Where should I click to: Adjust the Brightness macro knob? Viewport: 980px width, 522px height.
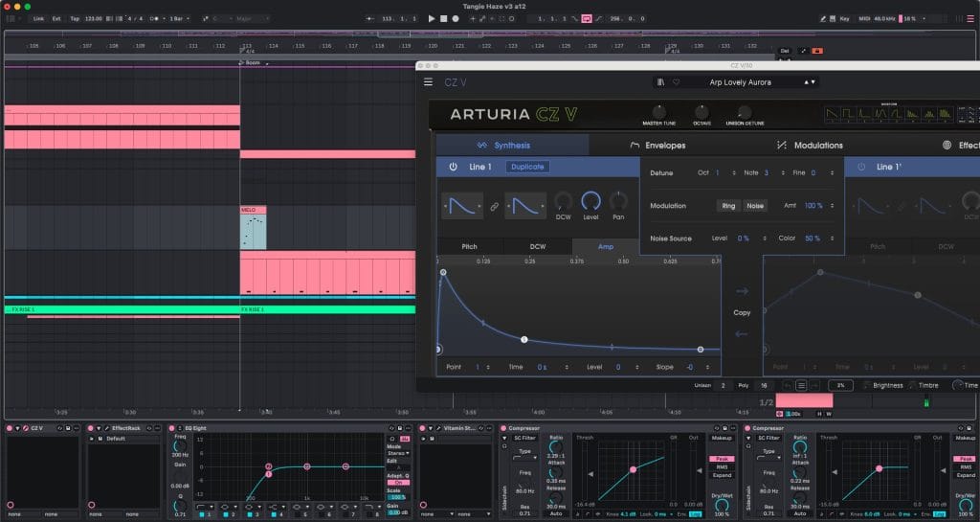[867, 385]
